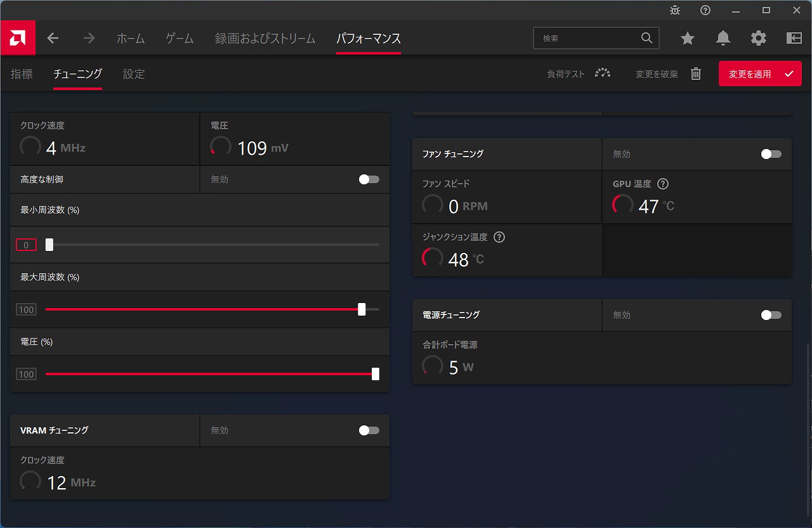
Task: Click the AMD logo icon
Action: point(18,38)
